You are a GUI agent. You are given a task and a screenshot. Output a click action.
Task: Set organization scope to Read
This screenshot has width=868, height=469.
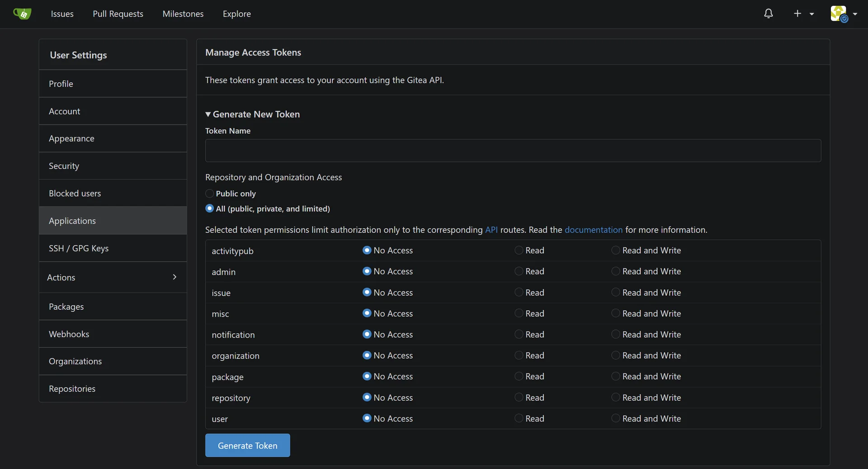[519, 355]
